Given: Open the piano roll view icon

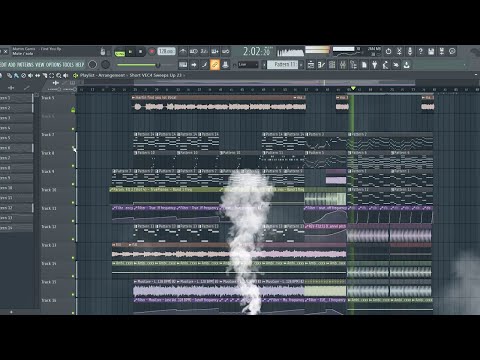Looking at the screenshot, I should click(322, 65).
